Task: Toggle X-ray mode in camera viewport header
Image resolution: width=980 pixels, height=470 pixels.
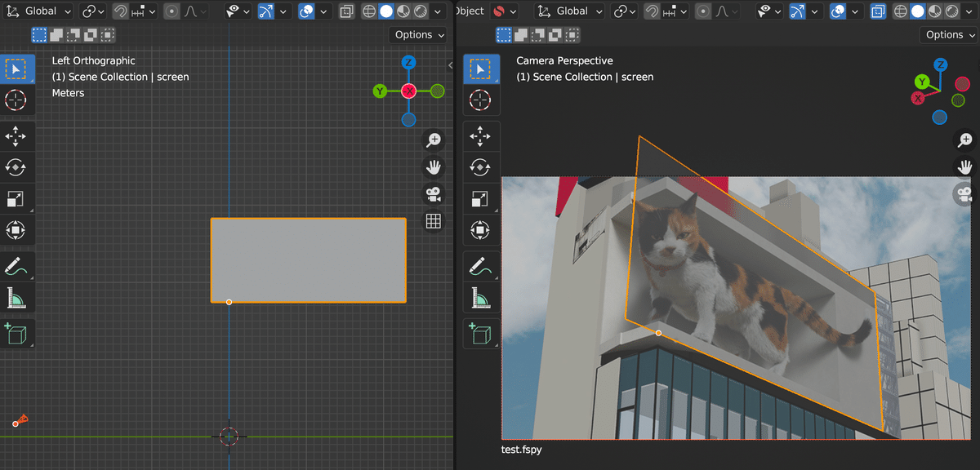Action: (x=878, y=11)
